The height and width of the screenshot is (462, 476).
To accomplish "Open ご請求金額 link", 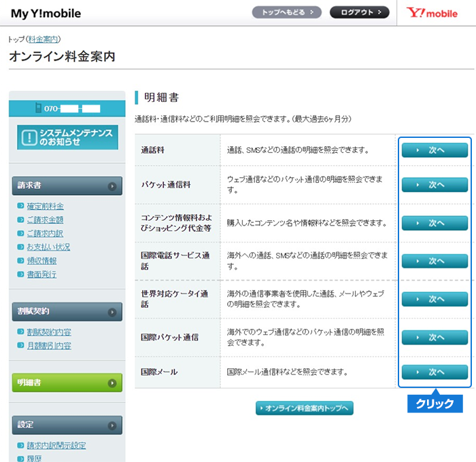I will pyautogui.click(x=46, y=220).
